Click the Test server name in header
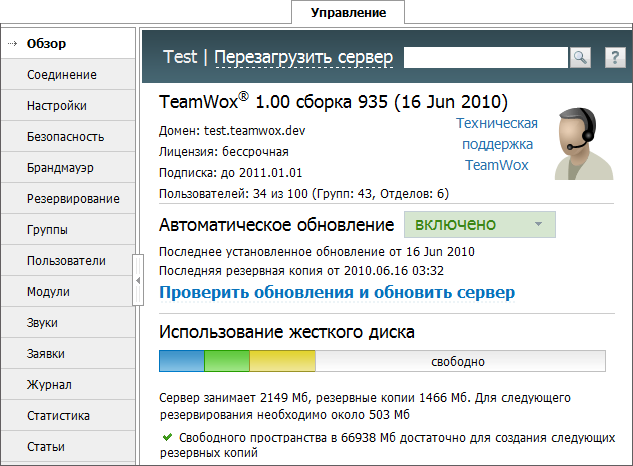The image size is (633, 466). tap(180, 57)
